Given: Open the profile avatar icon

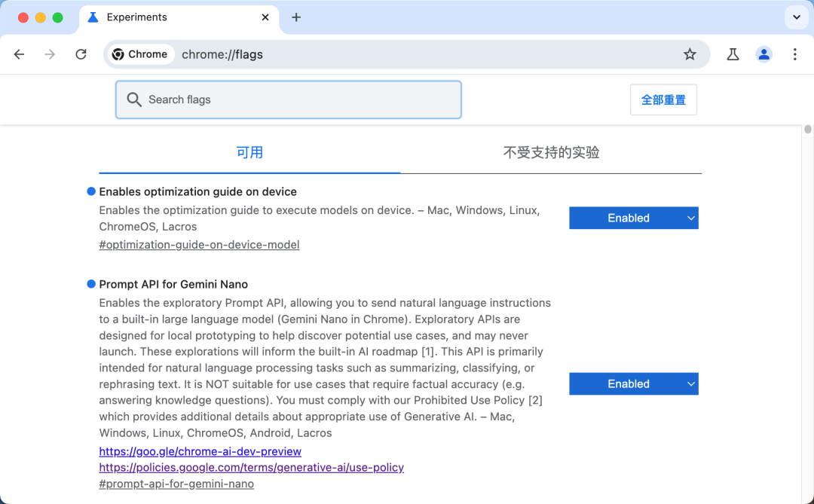Looking at the screenshot, I should [764, 54].
